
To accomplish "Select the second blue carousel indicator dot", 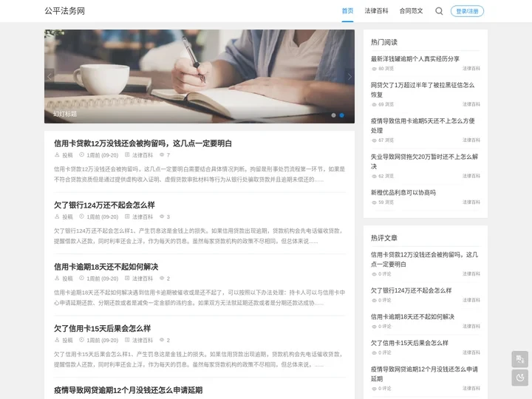I will coord(341,115).
